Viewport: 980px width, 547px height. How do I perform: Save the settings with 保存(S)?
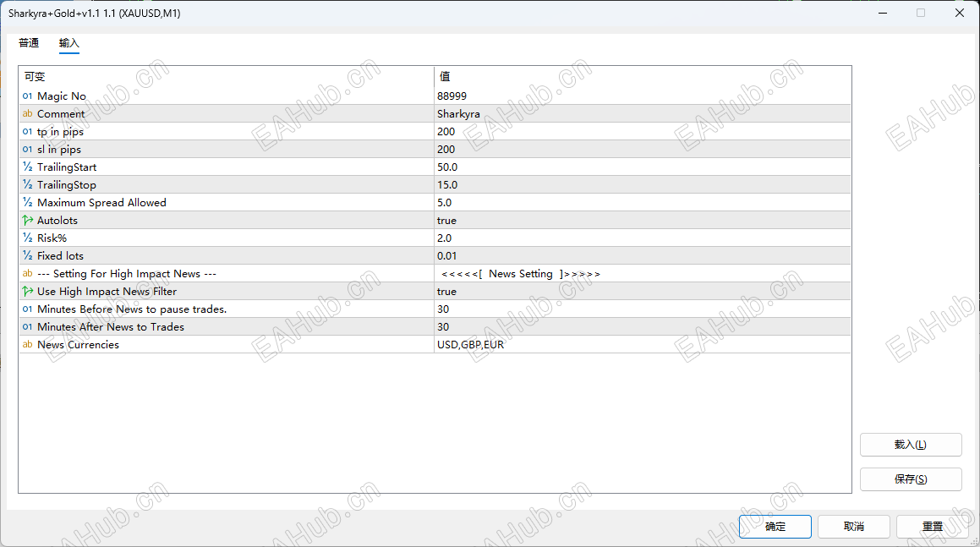point(911,479)
